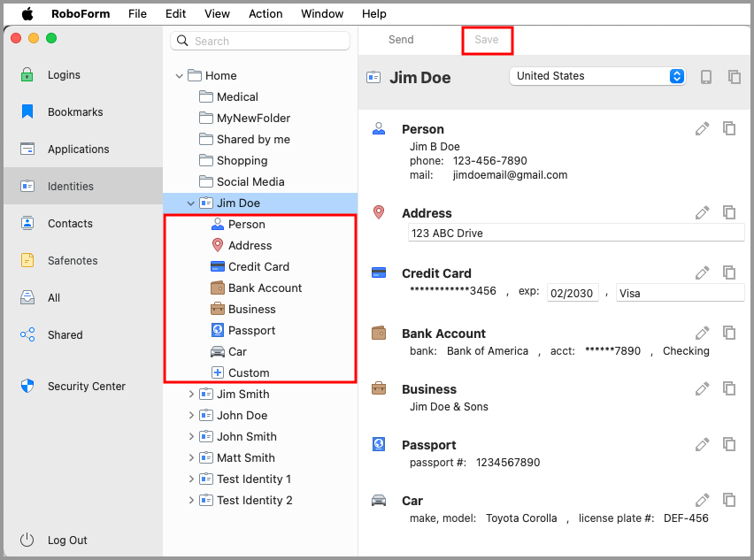The image size is (754, 560).
Task: Open the United States country dropdown
Action: click(x=597, y=76)
